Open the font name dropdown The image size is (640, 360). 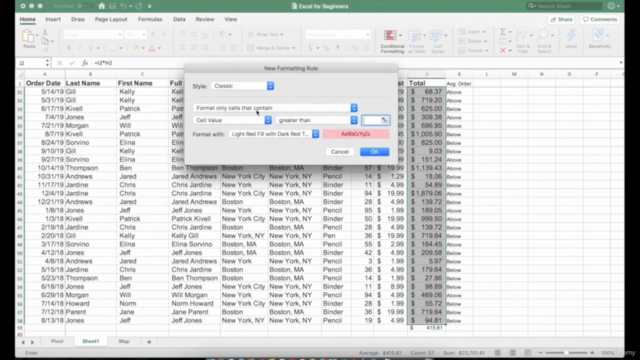point(93,35)
